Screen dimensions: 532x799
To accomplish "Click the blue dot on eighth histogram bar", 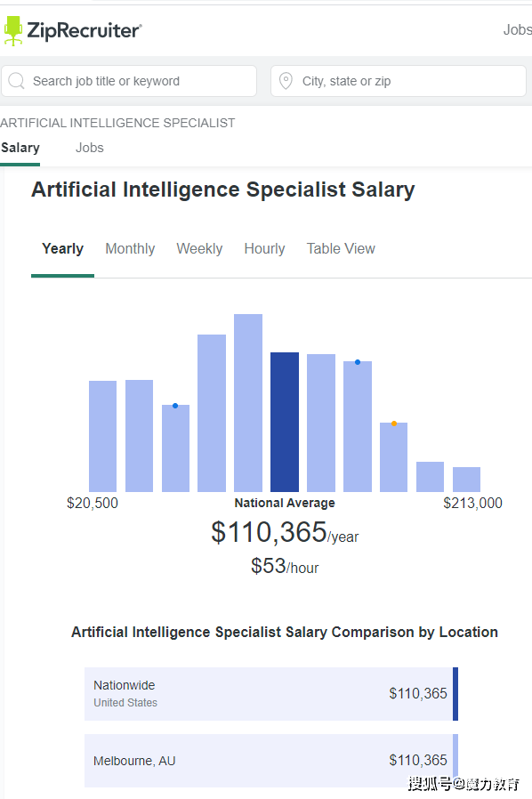I will coord(358,362).
